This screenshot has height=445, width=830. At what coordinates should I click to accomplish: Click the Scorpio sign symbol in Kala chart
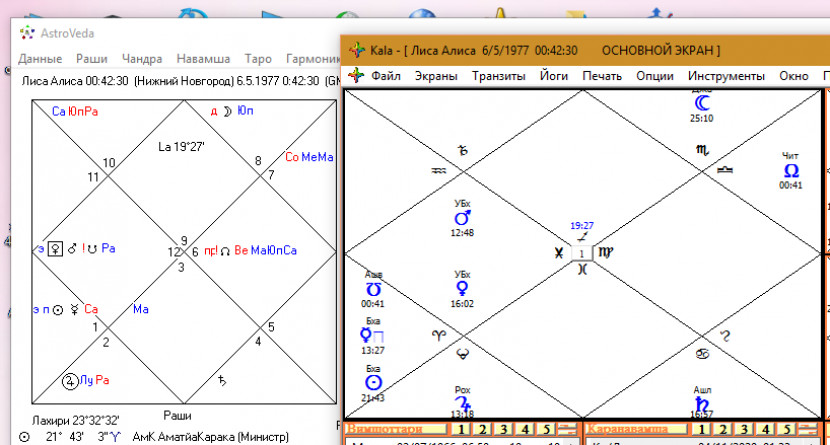(x=702, y=150)
